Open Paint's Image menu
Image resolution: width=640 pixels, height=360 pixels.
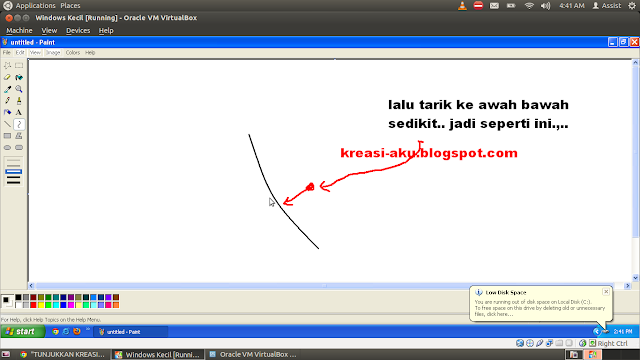pos(53,53)
